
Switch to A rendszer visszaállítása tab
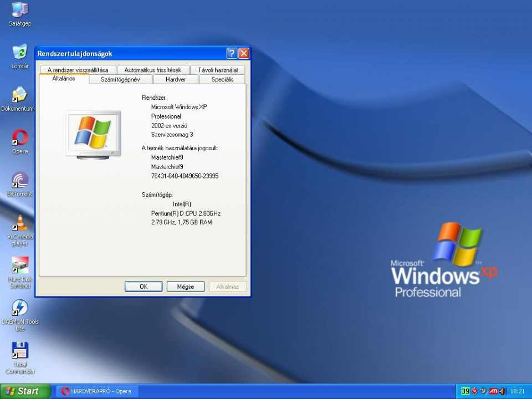(78, 70)
